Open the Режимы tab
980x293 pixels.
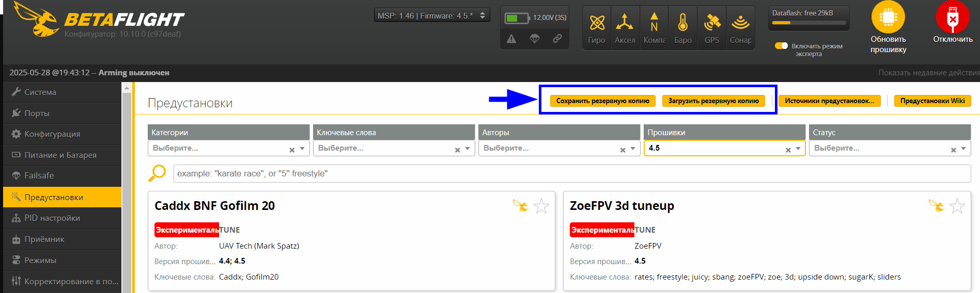62,260
